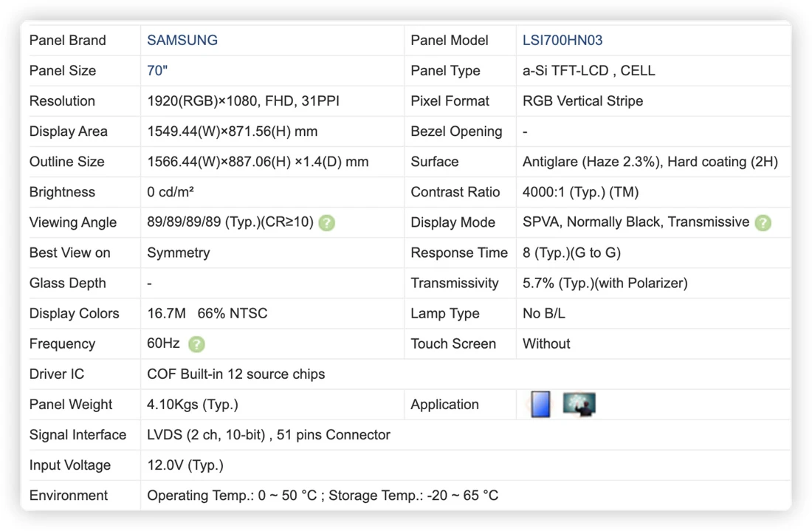Click the Glass Depth label
The image size is (812, 531).
[x=68, y=284]
